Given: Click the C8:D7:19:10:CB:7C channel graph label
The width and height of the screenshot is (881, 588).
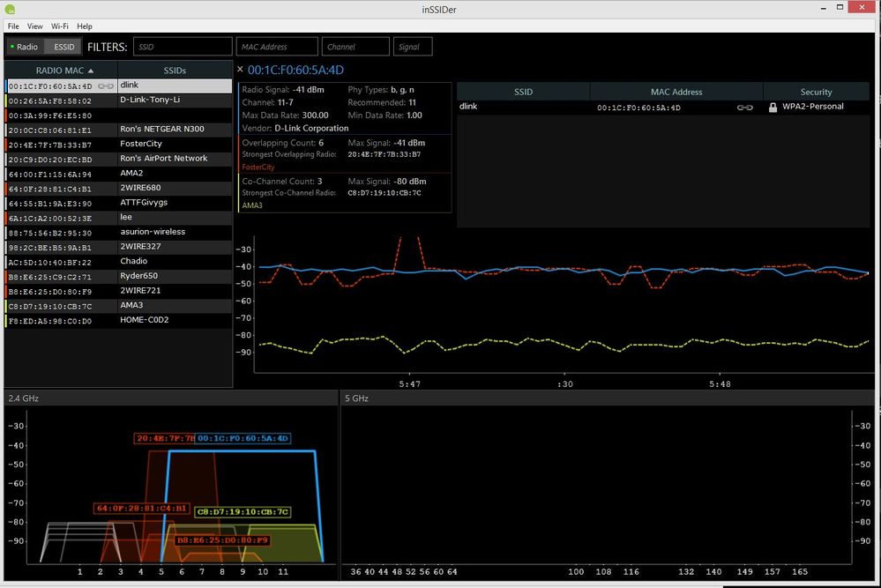Looking at the screenshot, I should pyautogui.click(x=243, y=511).
